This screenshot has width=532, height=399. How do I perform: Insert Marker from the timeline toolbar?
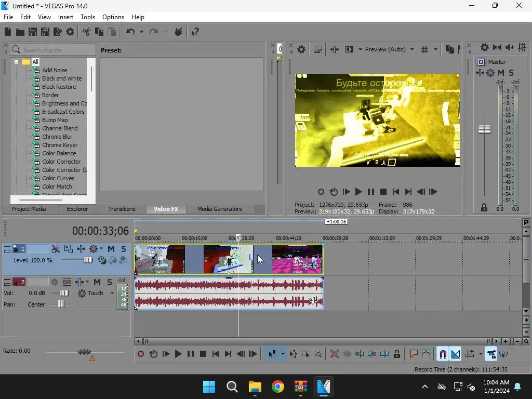pyautogui.click(x=414, y=354)
